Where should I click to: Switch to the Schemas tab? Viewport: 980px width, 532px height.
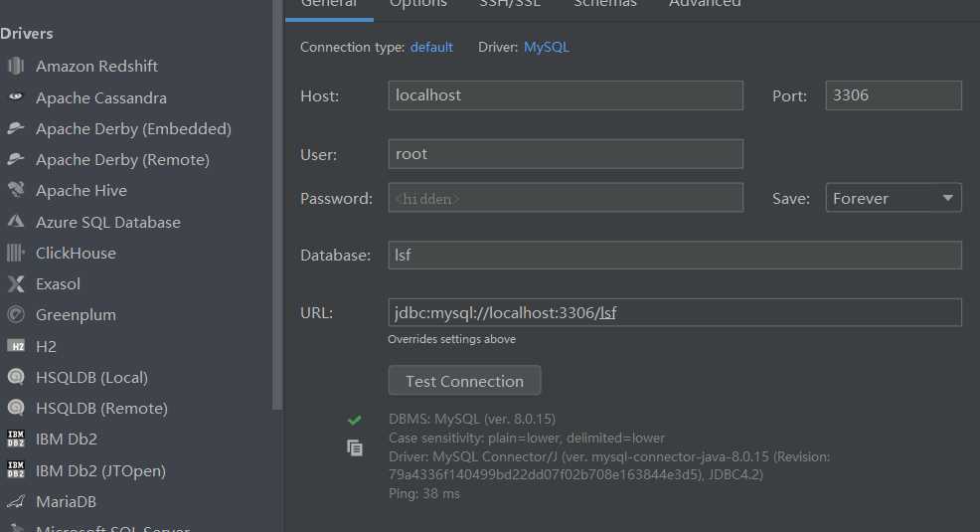[605, 5]
